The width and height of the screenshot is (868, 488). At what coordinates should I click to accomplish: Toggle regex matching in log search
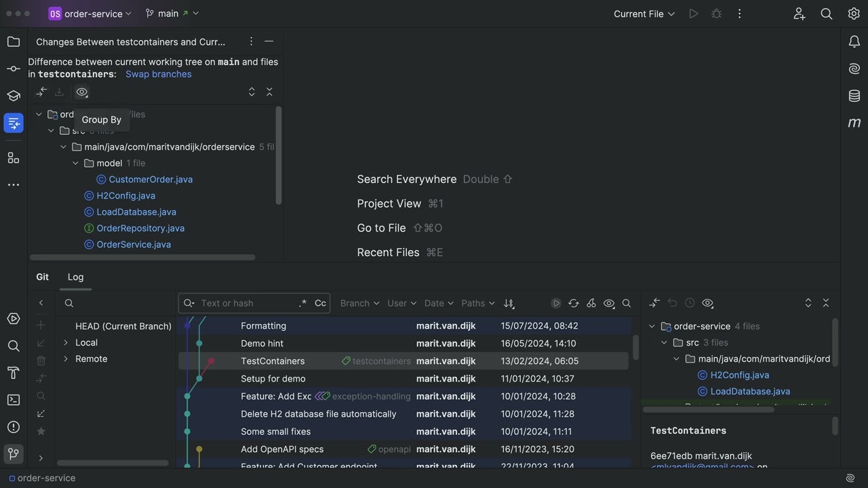[x=302, y=304]
